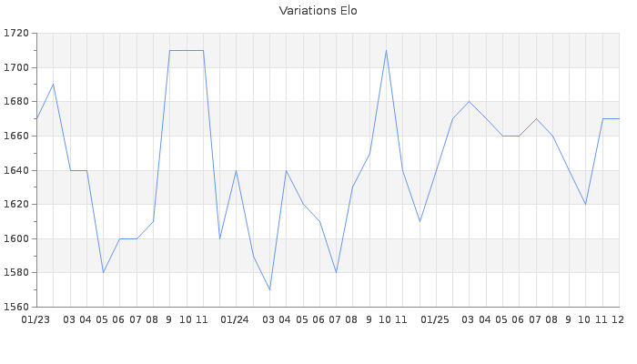Click the 1700 y-axis label
Screen dimensions: 637x364
pos(16,67)
